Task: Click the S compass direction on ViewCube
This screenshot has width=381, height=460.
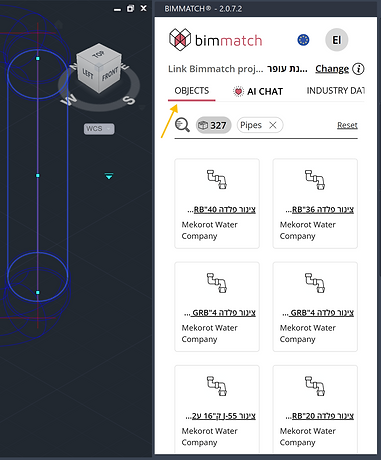Action: [129, 100]
